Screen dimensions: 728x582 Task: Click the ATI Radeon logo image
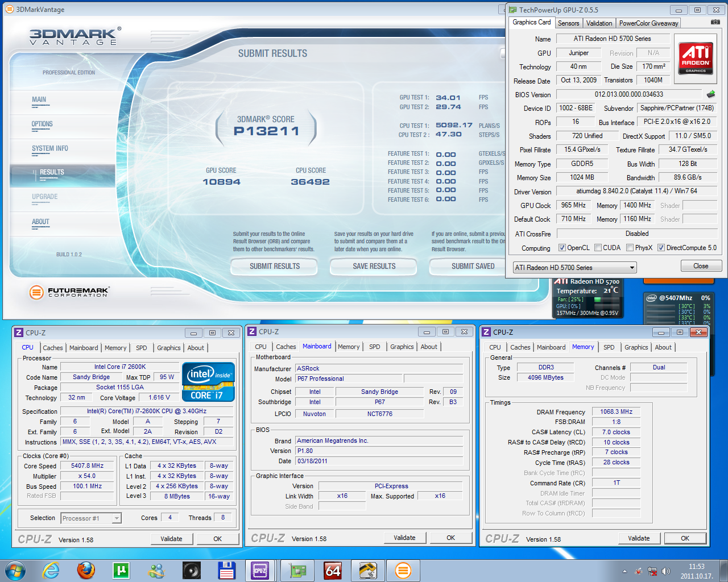pos(696,58)
